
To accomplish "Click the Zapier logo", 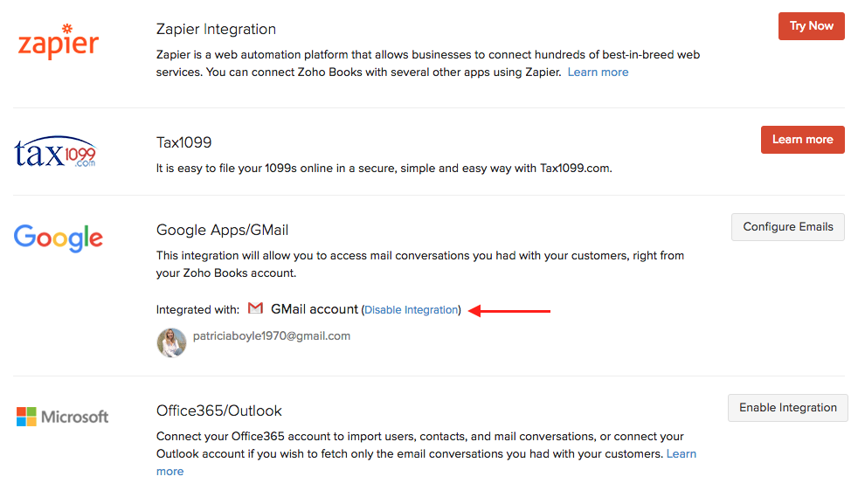I will [59, 41].
